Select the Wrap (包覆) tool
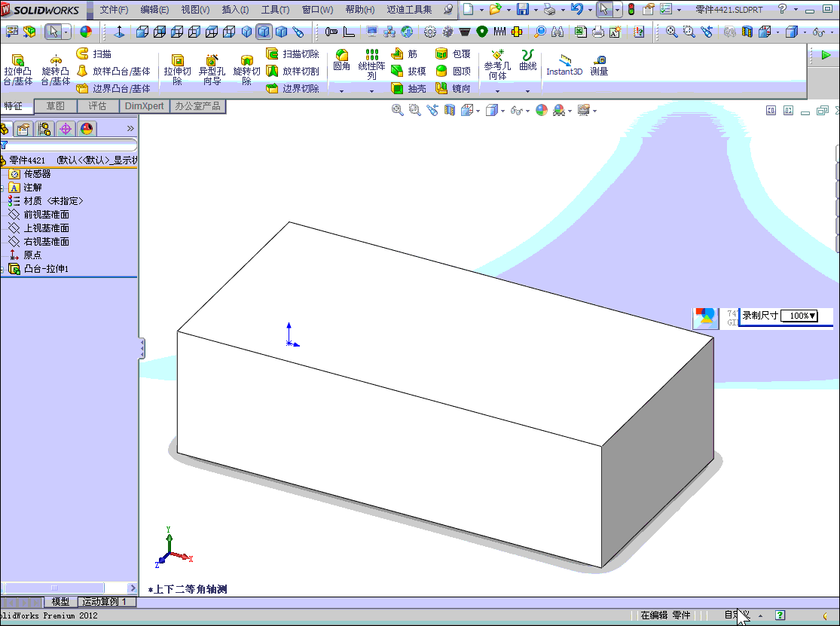 click(453, 54)
